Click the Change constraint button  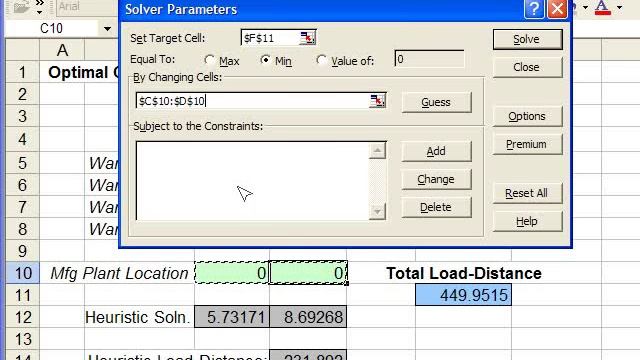point(436,179)
